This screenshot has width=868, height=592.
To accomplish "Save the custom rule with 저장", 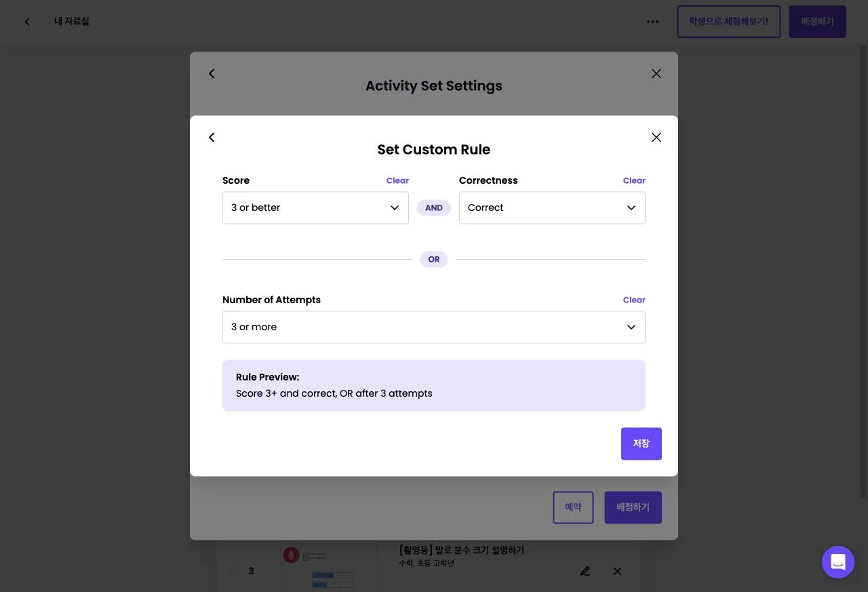I will [642, 443].
